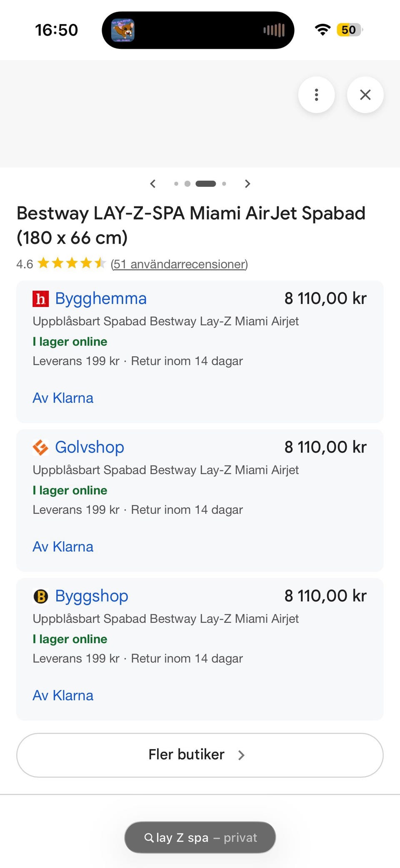Open the Byggshop store link

tap(92, 596)
